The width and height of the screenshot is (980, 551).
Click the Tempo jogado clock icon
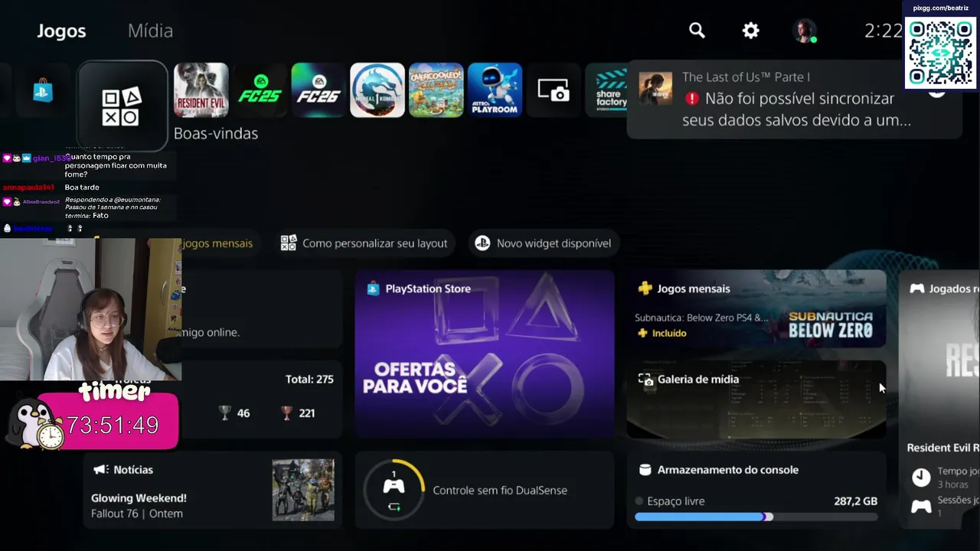[921, 478]
